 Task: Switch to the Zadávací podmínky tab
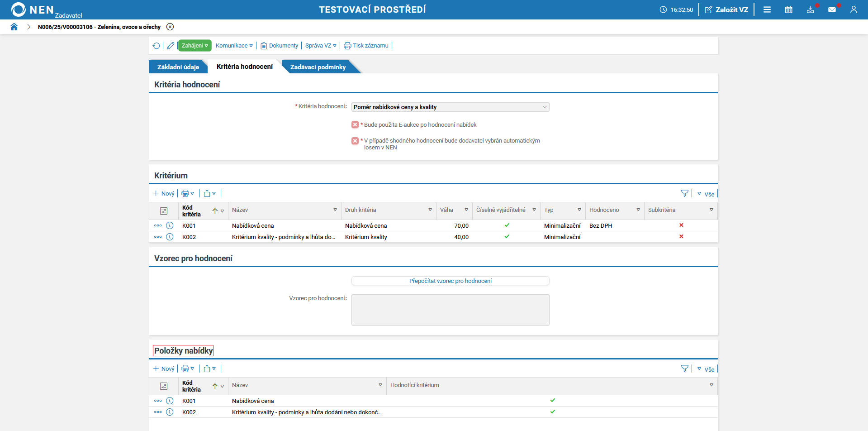tap(318, 67)
